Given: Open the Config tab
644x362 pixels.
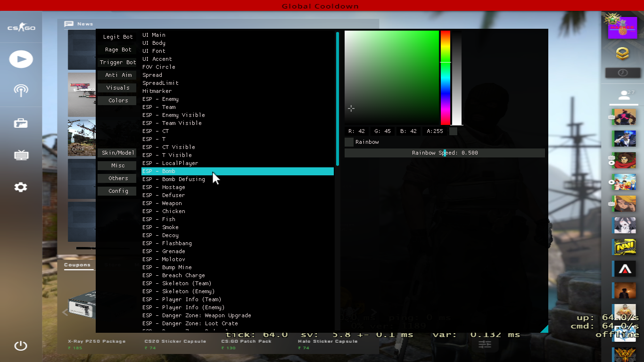Looking at the screenshot, I should (x=118, y=191).
